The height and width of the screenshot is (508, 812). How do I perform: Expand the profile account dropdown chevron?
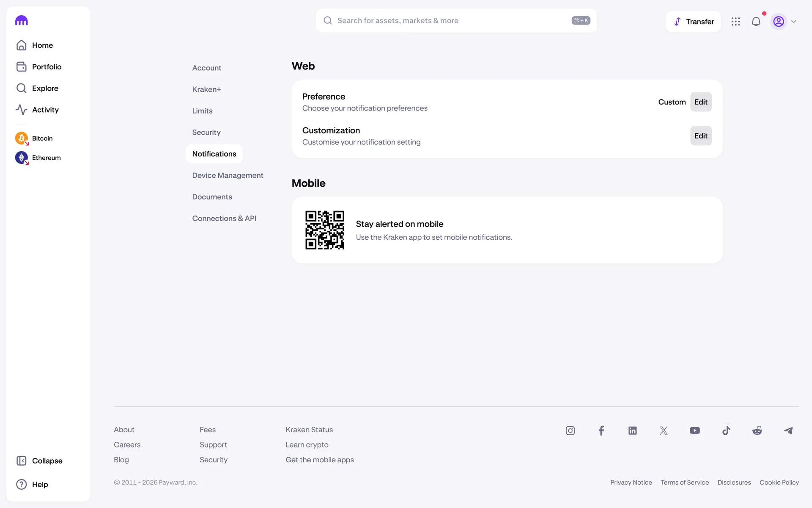[794, 22]
